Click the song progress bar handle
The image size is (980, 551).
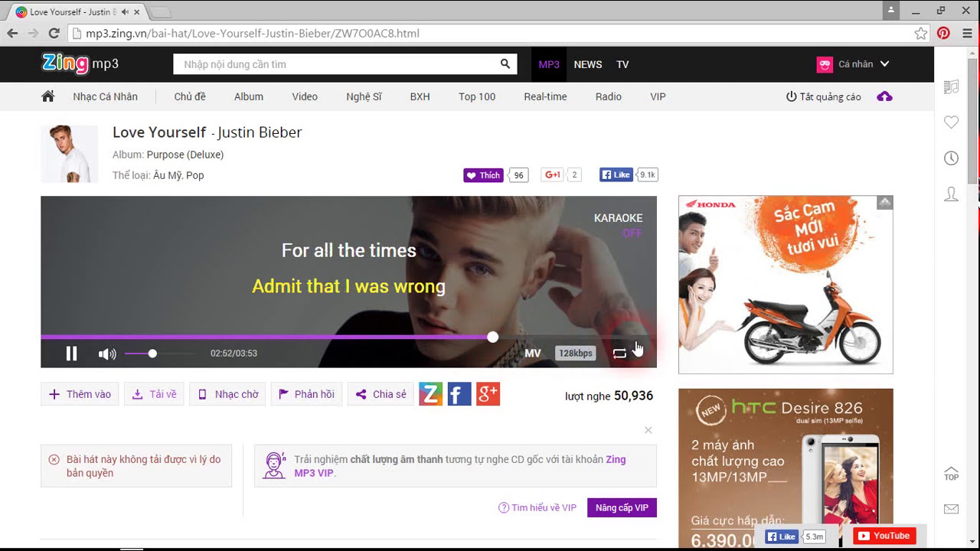click(x=492, y=337)
